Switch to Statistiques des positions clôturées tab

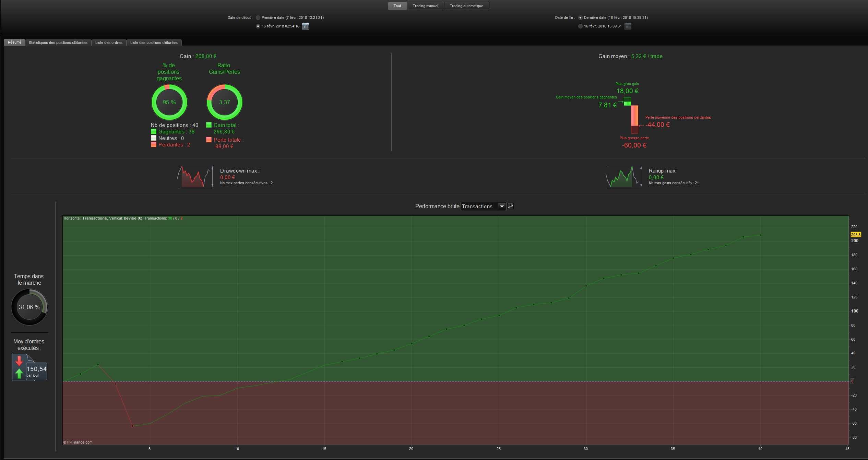[x=58, y=43]
